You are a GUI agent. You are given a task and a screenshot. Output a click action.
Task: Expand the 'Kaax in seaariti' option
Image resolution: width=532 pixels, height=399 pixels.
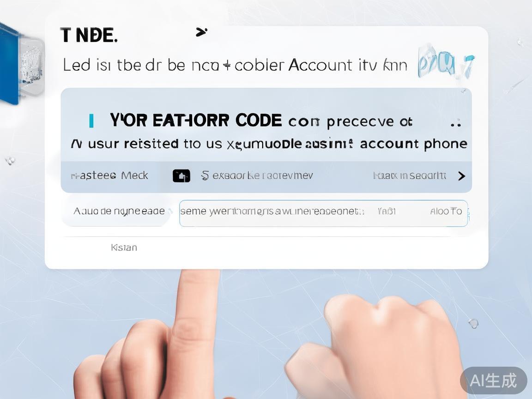point(410,175)
